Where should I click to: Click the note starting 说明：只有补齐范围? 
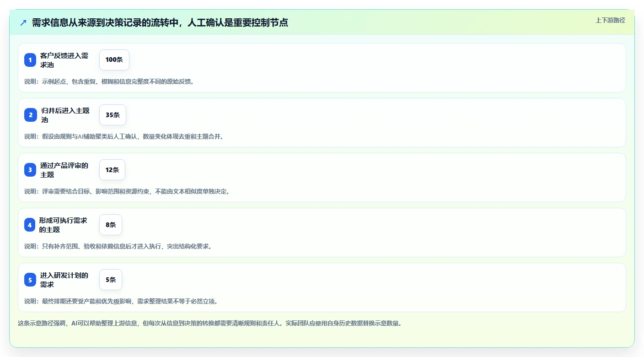pyautogui.click(x=118, y=246)
